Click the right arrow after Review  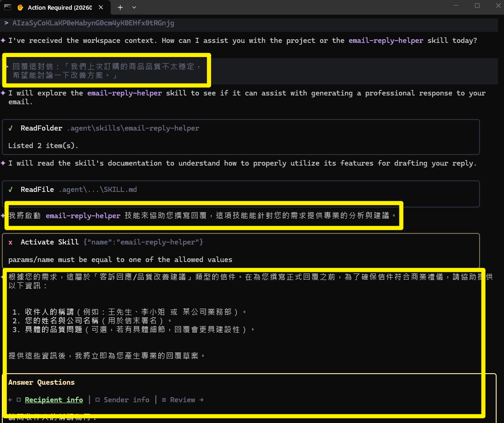click(201, 400)
